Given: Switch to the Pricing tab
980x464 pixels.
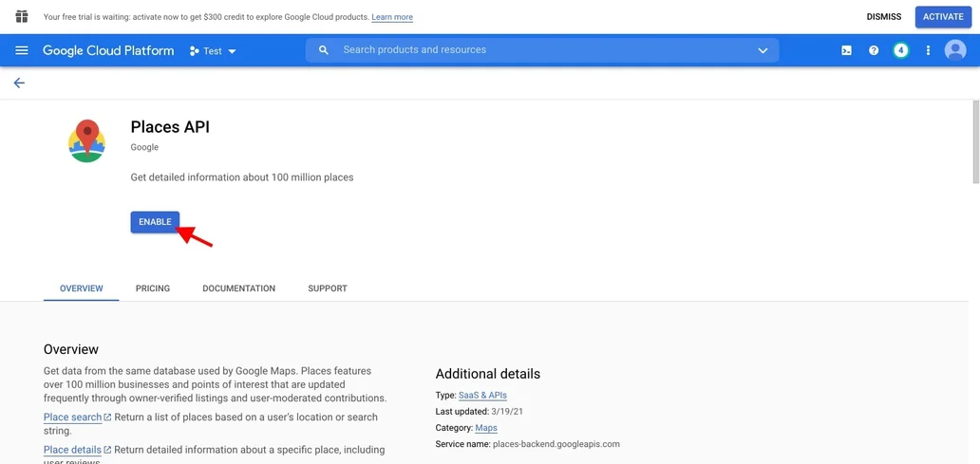Looking at the screenshot, I should [x=153, y=288].
